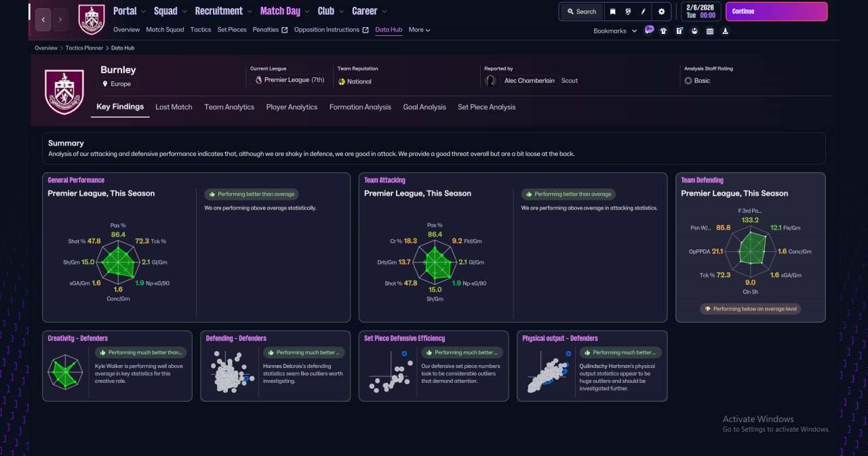868x456 pixels.
Task: Select the Data Hub submenu item
Action: (389, 30)
